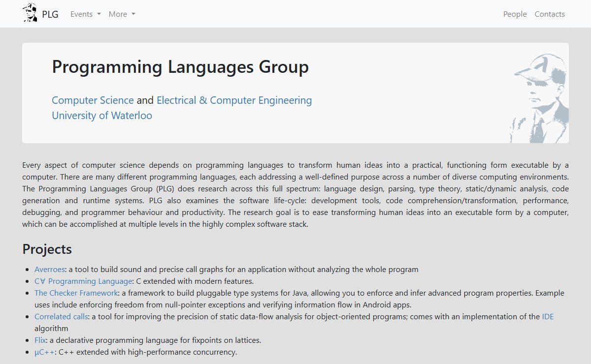Click the Programming Languages Group heading

click(x=180, y=67)
